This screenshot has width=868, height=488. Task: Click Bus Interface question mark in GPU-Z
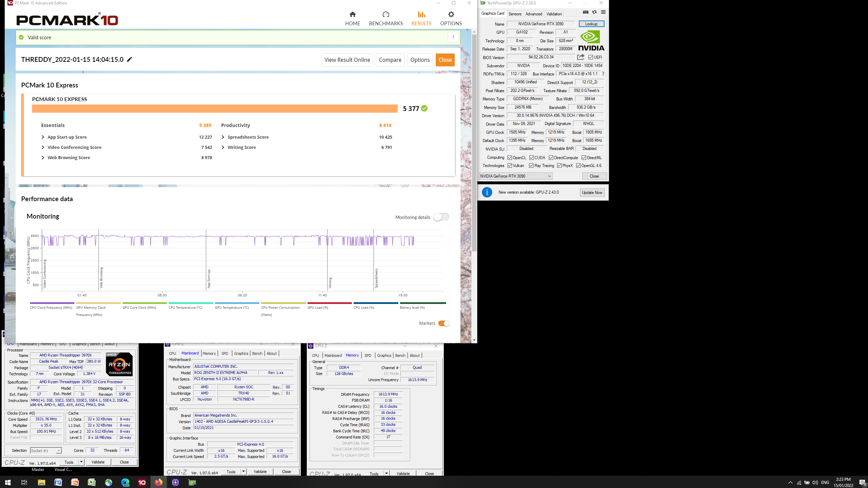point(603,74)
